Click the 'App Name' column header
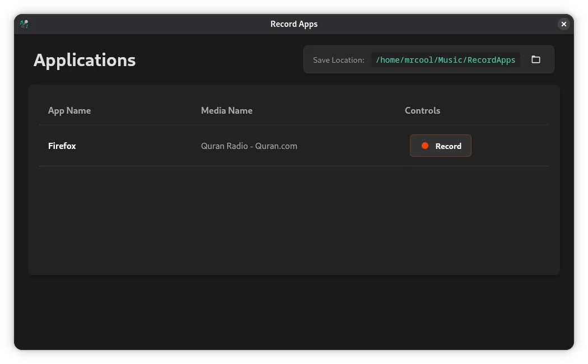 pyautogui.click(x=69, y=110)
